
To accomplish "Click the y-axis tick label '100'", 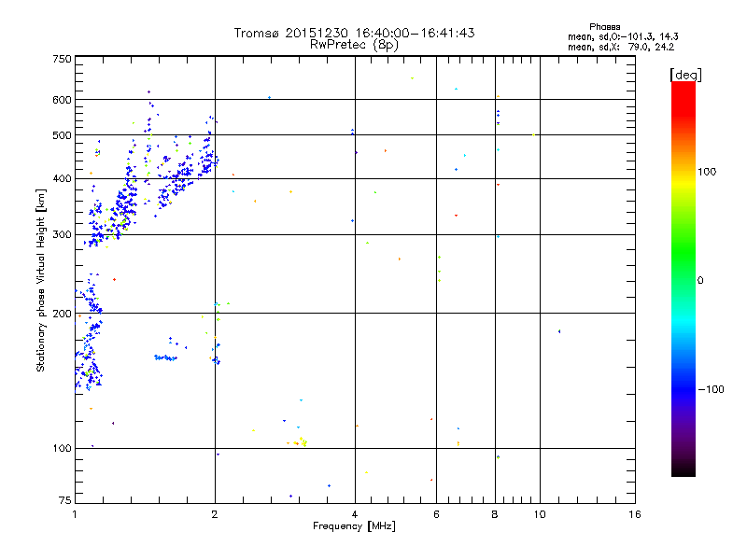I will click(62, 449).
